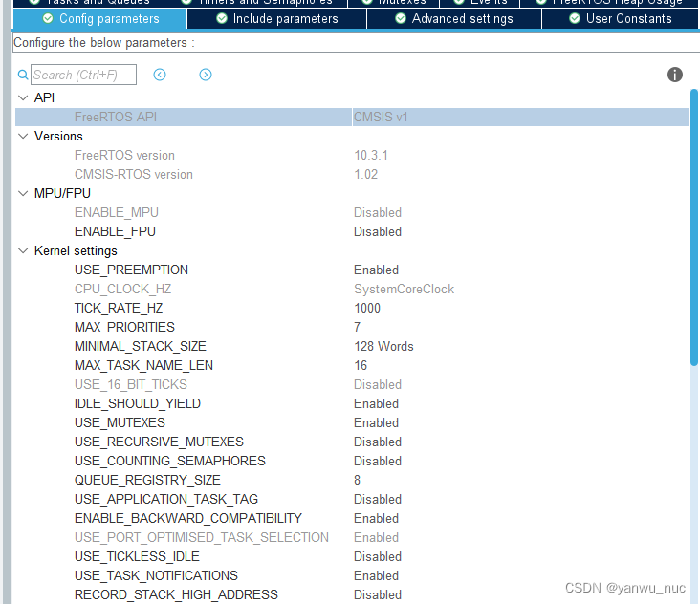The width and height of the screenshot is (700, 604).
Task: Open the Tasks and Queues tab
Action: (88, 3)
